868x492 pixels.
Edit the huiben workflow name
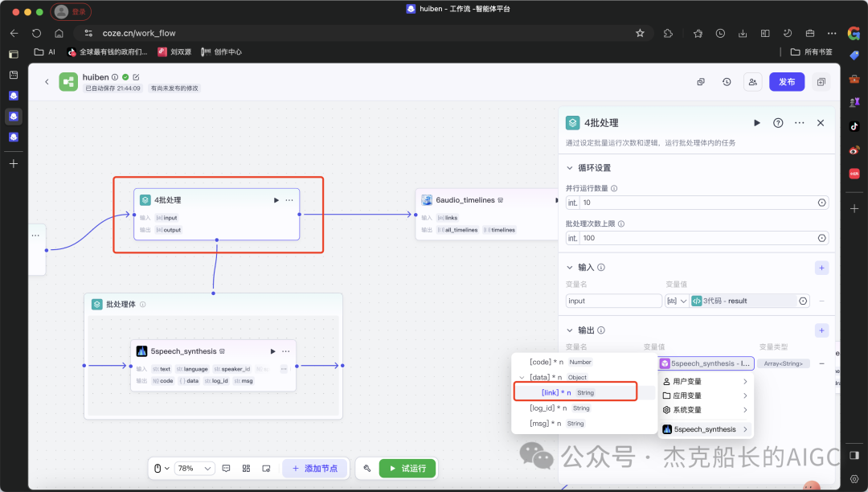point(136,77)
